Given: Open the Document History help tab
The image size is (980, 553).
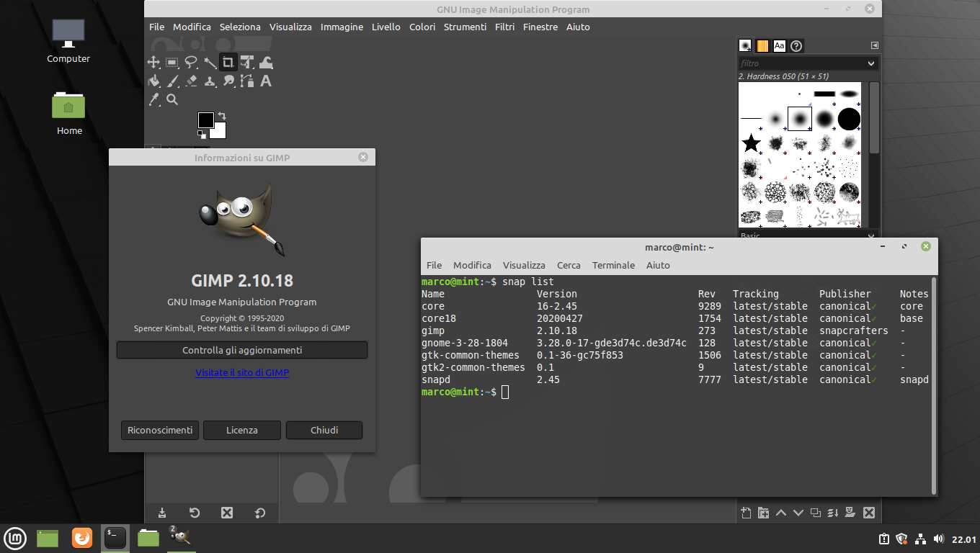Looking at the screenshot, I should click(x=796, y=46).
